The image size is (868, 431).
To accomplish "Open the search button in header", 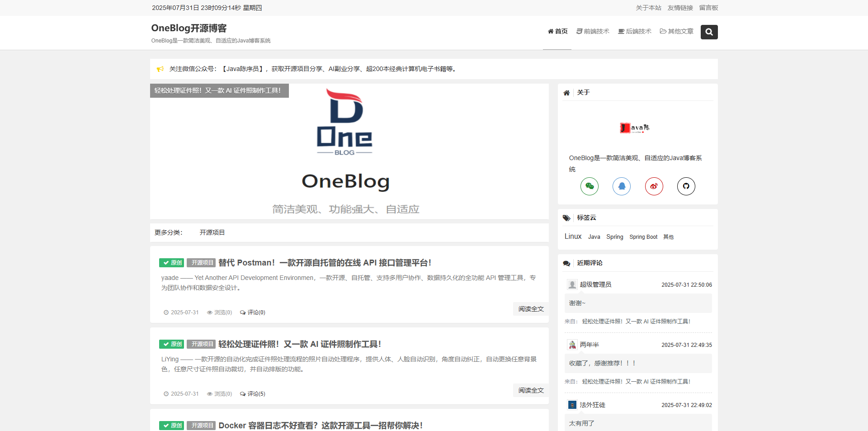I will pyautogui.click(x=709, y=32).
